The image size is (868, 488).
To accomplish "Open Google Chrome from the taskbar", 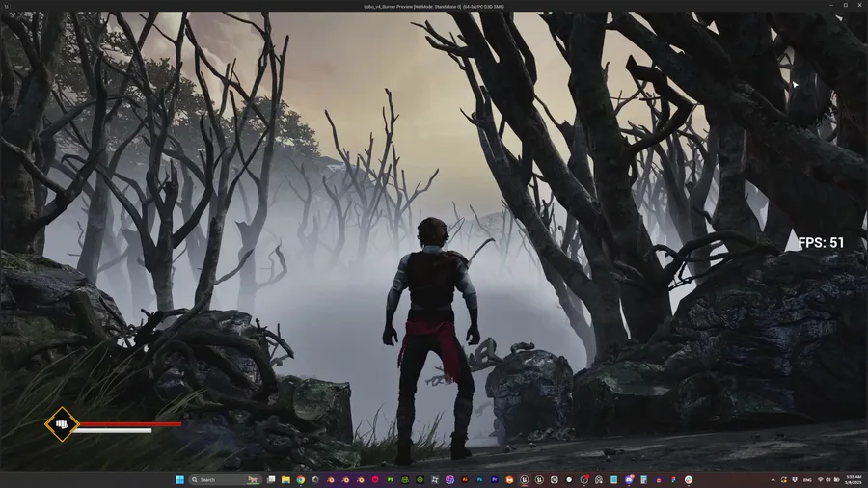I will tap(301, 479).
